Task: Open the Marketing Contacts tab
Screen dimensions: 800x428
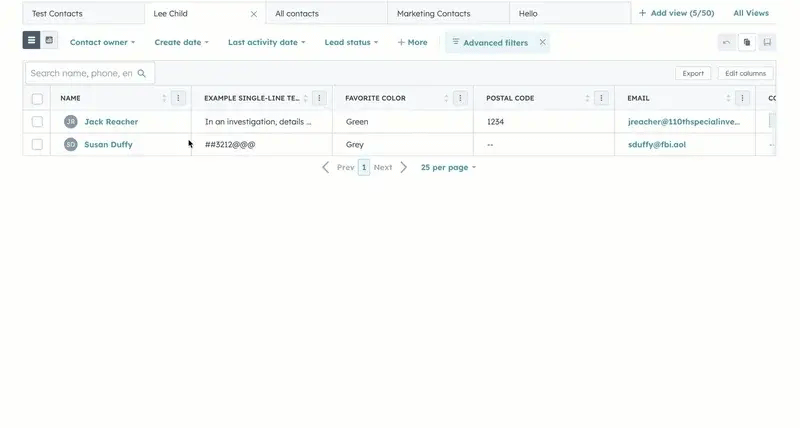Action: [448, 14]
